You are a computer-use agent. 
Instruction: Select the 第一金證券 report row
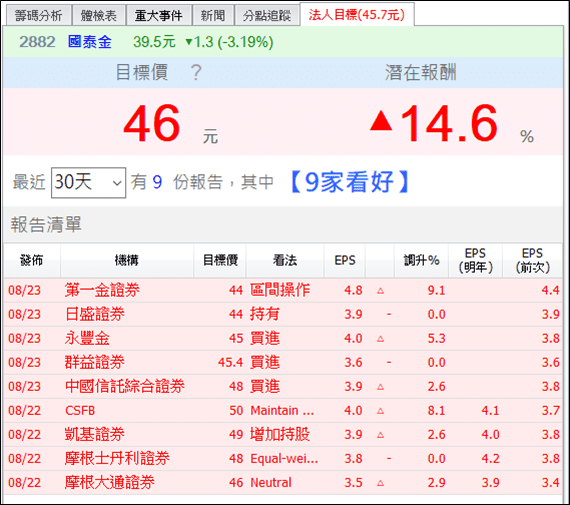tap(283, 290)
